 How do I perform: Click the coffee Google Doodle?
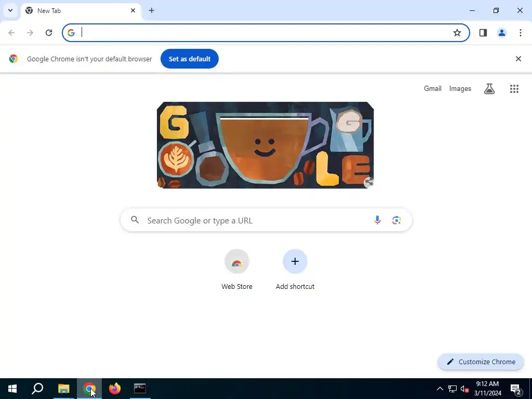(x=265, y=145)
